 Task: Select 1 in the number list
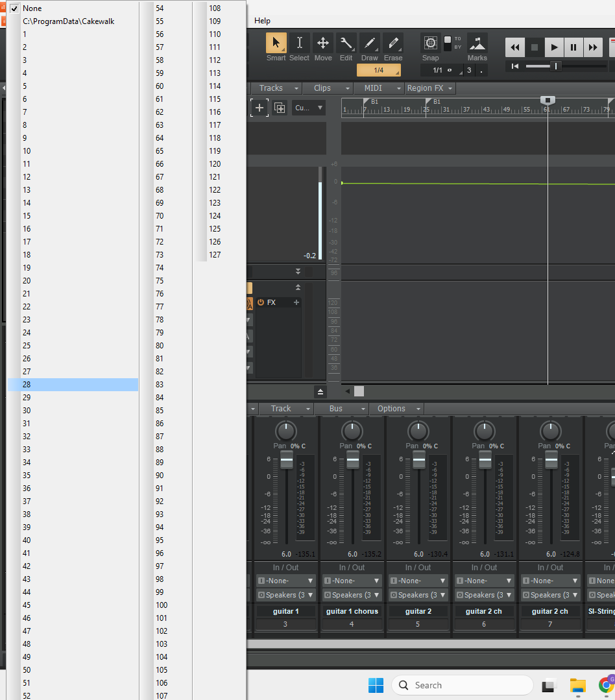[73, 34]
